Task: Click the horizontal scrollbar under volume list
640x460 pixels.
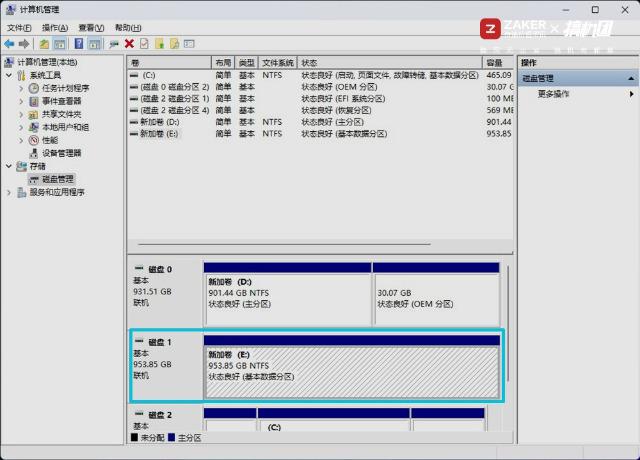Action: 284,244
